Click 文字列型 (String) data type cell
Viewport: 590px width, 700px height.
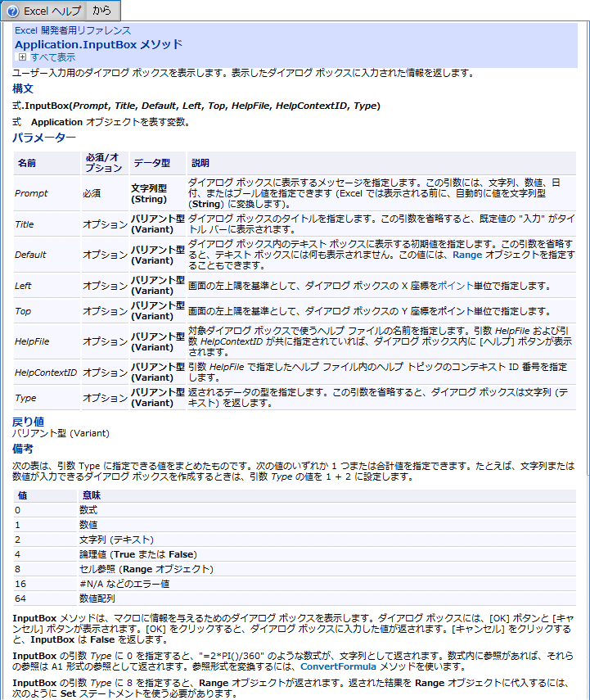click(158, 193)
